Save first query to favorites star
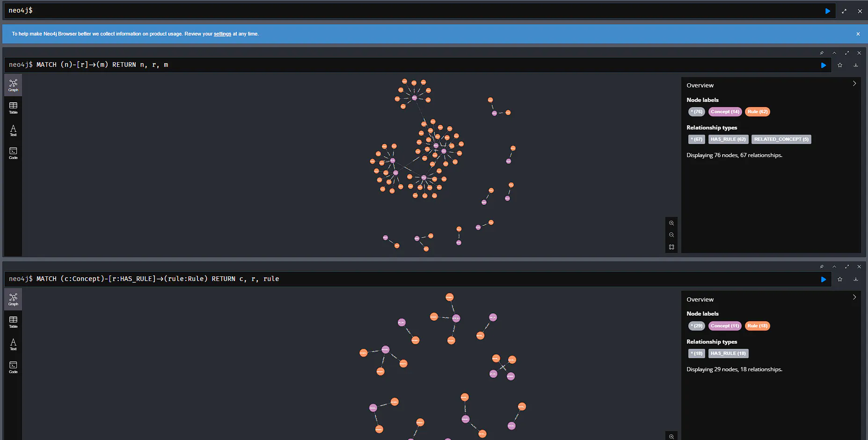The image size is (868, 440). (840, 65)
